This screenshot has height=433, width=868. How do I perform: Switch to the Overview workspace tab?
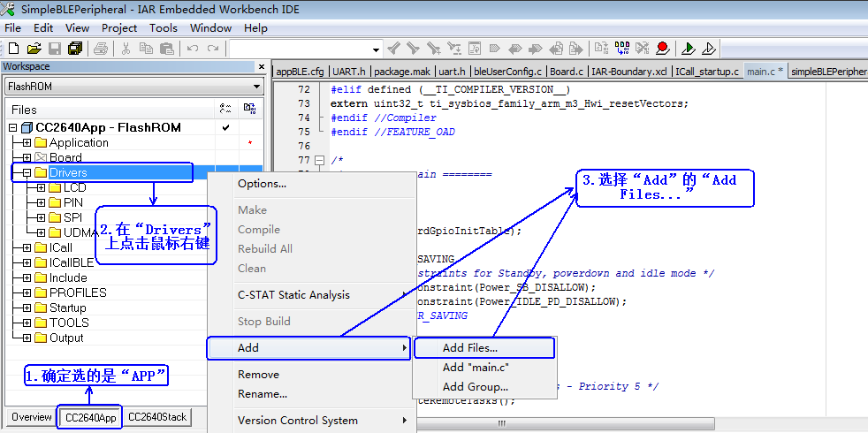pos(32,417)
